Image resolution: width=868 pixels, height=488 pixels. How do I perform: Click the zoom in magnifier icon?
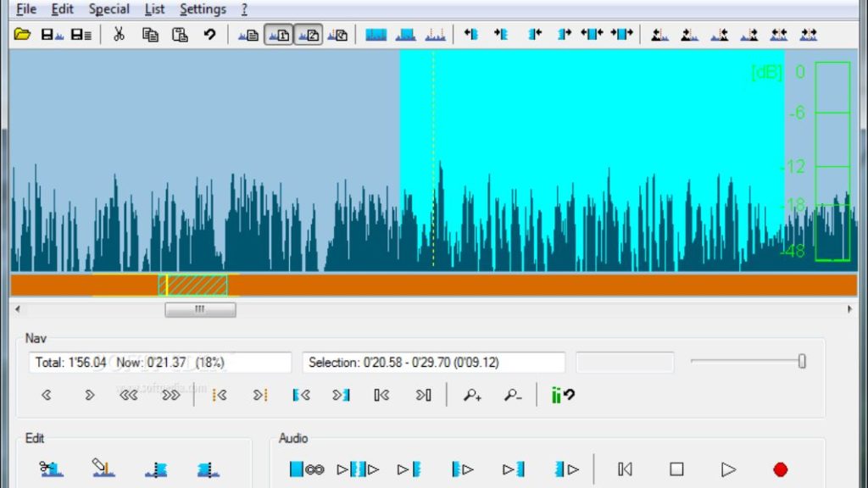click(x=472, y=395)
